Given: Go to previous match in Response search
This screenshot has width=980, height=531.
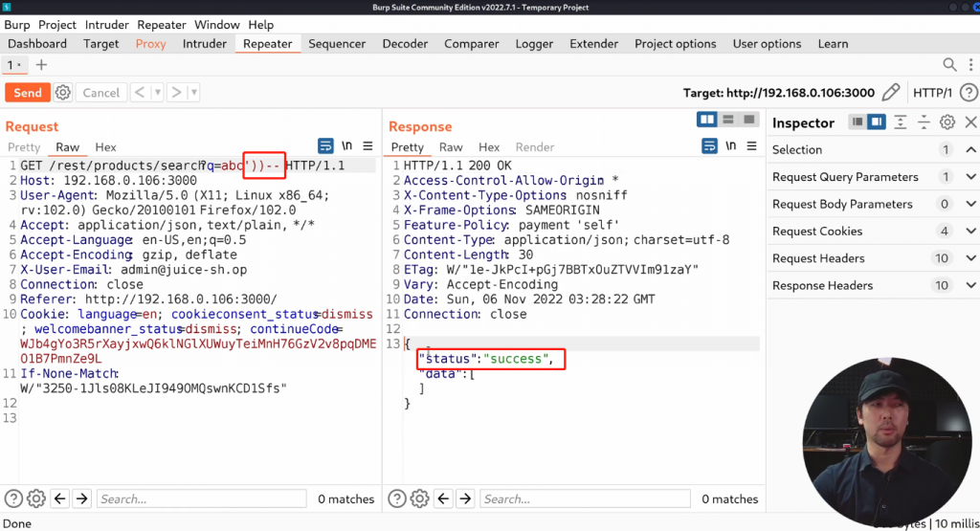Looking at the screenshot, I should point(443,498).
